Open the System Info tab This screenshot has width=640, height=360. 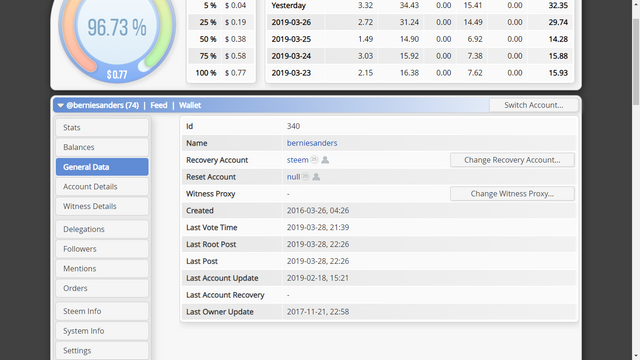[x=102, y=331]
